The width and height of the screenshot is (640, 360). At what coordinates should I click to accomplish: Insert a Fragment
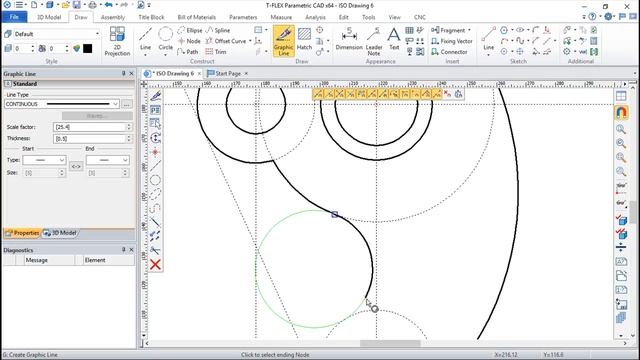pos(449,30)
